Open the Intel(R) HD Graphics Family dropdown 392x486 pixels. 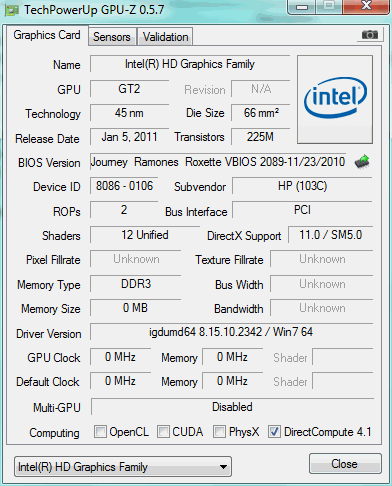pos(123,467)
